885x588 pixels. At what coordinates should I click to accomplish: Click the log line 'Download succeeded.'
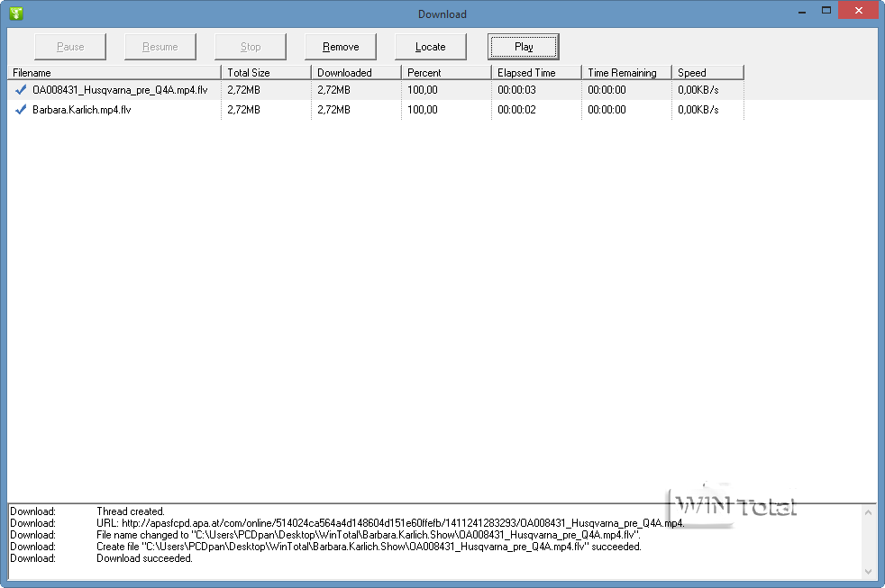tap(144, 558)
